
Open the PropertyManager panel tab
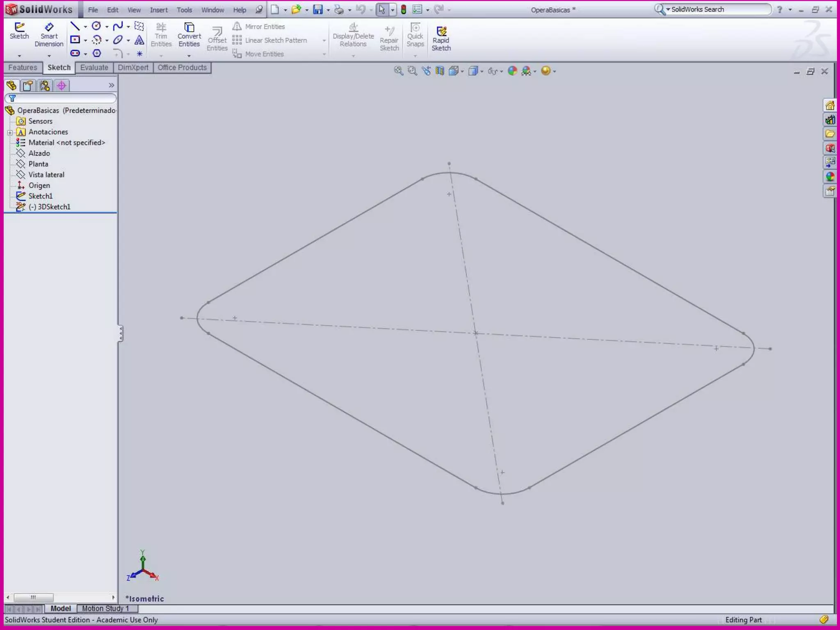[x=28, y=85]
